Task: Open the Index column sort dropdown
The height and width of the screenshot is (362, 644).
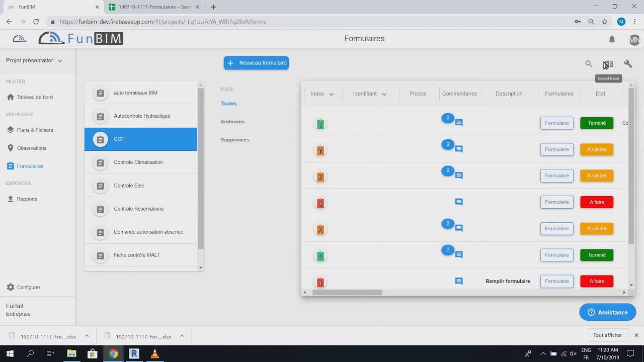Action: [x=331, y=94]
